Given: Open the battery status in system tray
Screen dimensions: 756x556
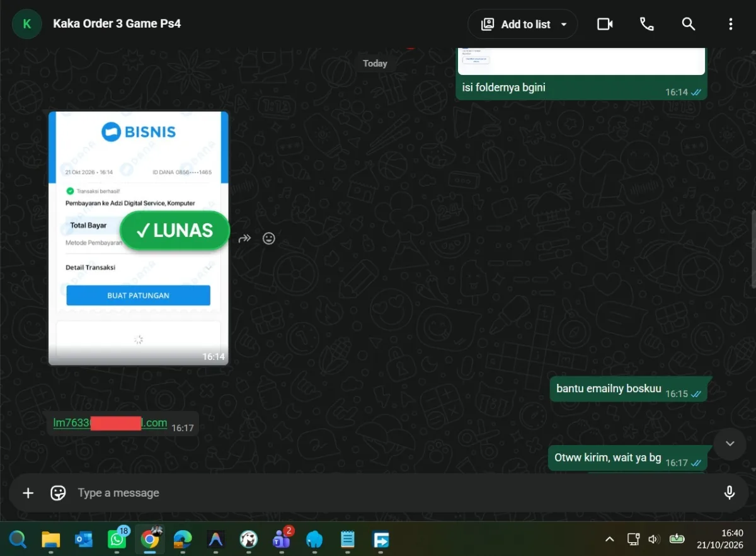Looking at the screenshot, I should [677, 539].
